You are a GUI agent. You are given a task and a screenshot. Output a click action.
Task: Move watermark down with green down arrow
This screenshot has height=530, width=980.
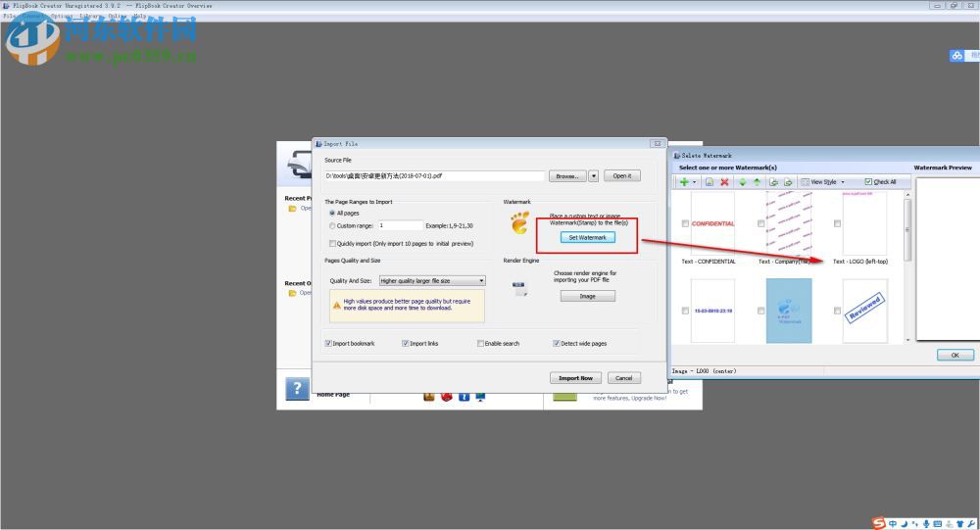tap(743, 182)
